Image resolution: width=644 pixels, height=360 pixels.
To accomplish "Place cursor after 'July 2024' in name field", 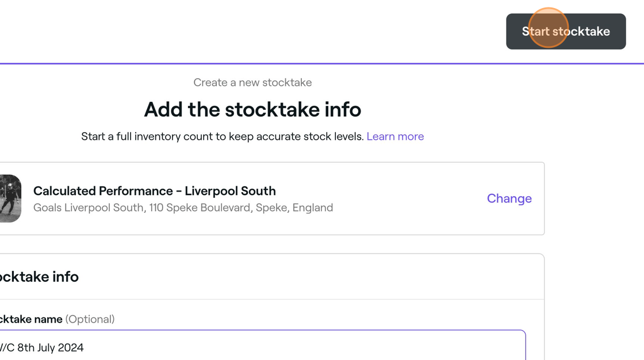I will (85, 348).
